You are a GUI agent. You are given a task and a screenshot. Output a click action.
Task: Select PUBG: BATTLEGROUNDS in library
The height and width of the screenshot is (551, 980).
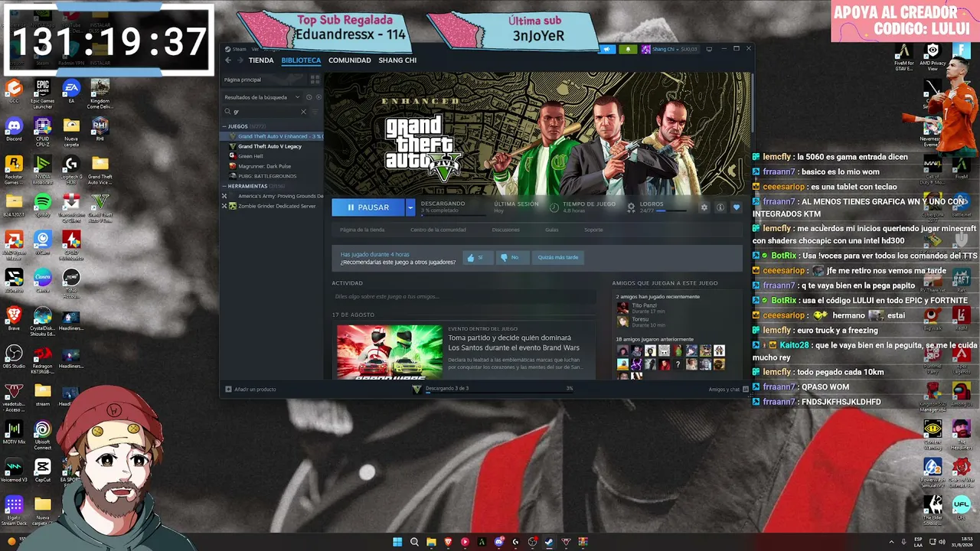(267, 176)
